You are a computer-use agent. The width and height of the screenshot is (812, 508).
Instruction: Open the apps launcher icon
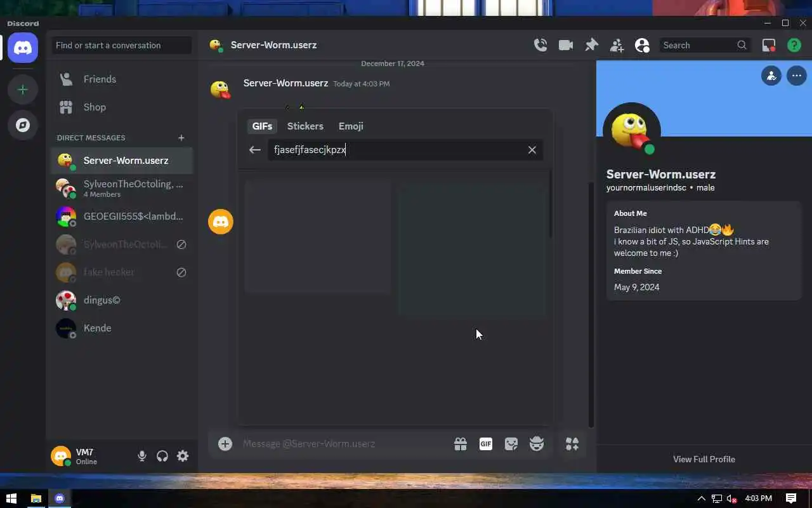(x=572, y=444)
